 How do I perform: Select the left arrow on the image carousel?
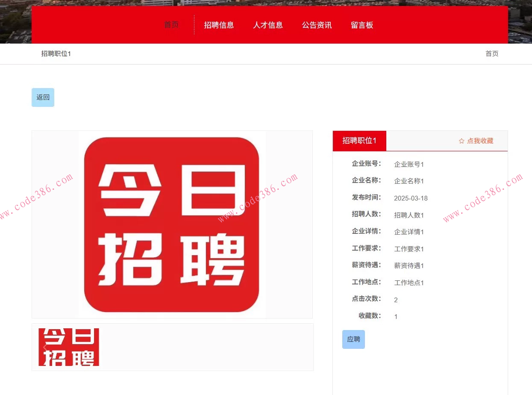45,347
